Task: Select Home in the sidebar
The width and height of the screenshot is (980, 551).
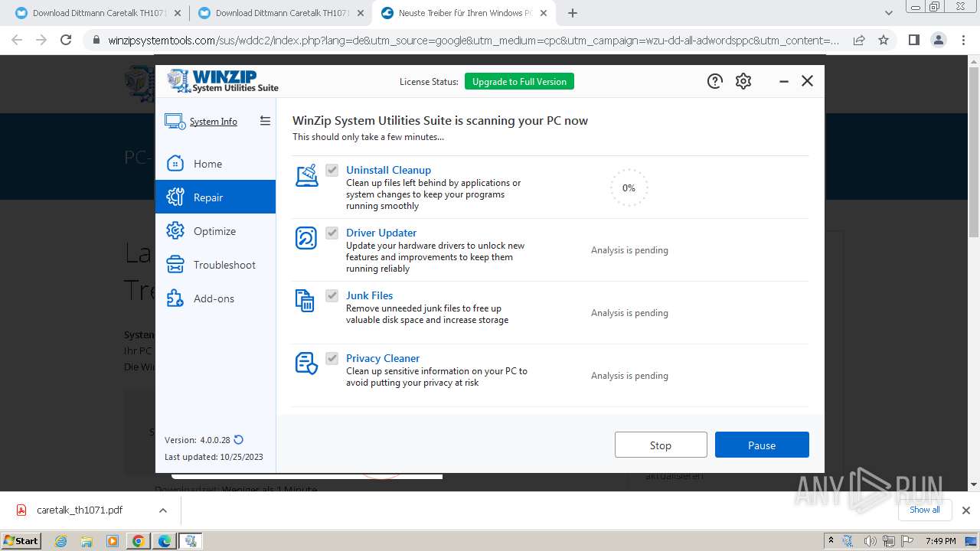Action: pos(215,164)
